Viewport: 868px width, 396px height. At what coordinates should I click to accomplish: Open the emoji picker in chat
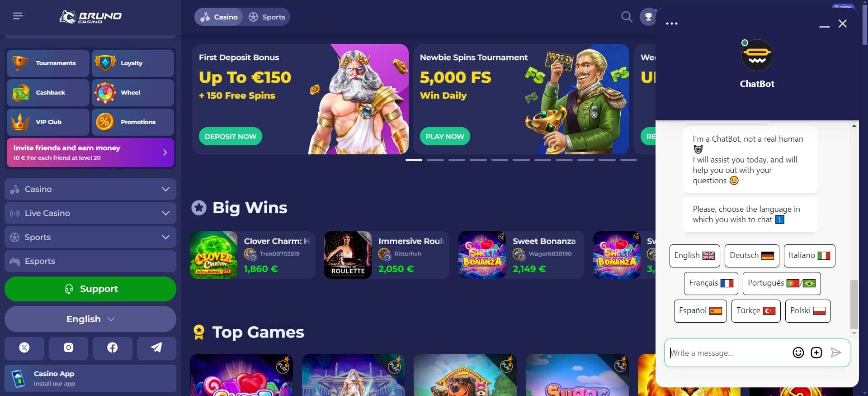[x=798, y=353]
